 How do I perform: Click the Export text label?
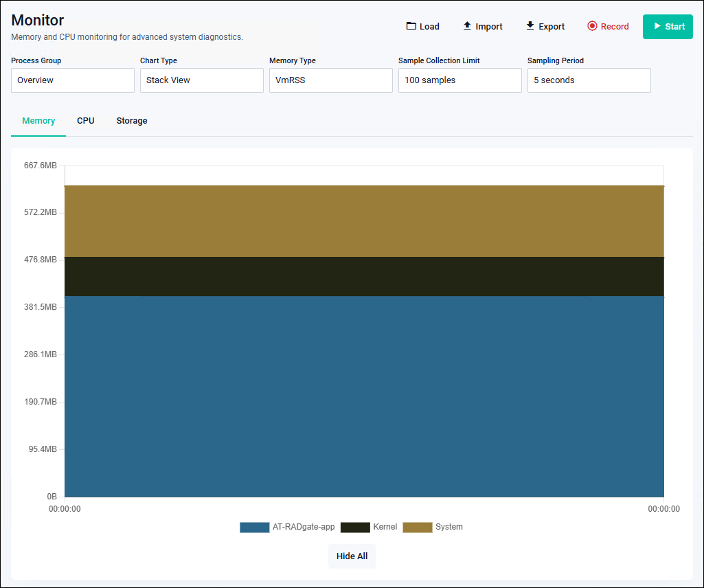tap(552, 27)
